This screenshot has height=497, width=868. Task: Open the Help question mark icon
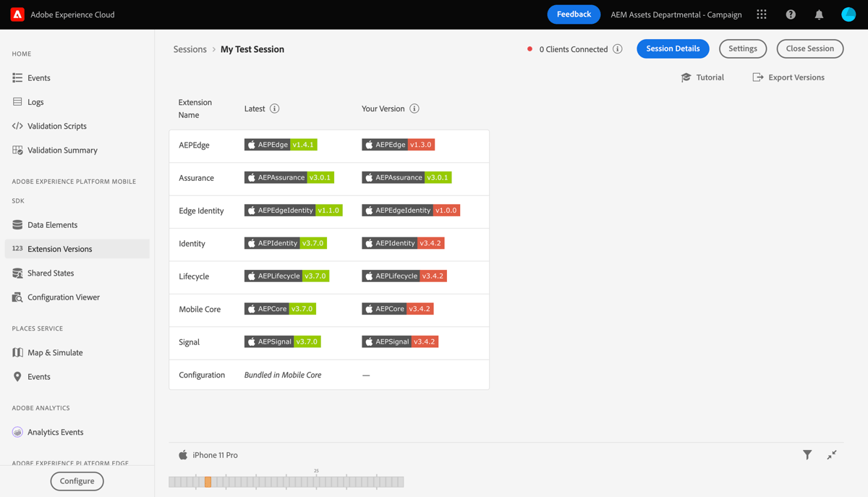click(790, 14)
